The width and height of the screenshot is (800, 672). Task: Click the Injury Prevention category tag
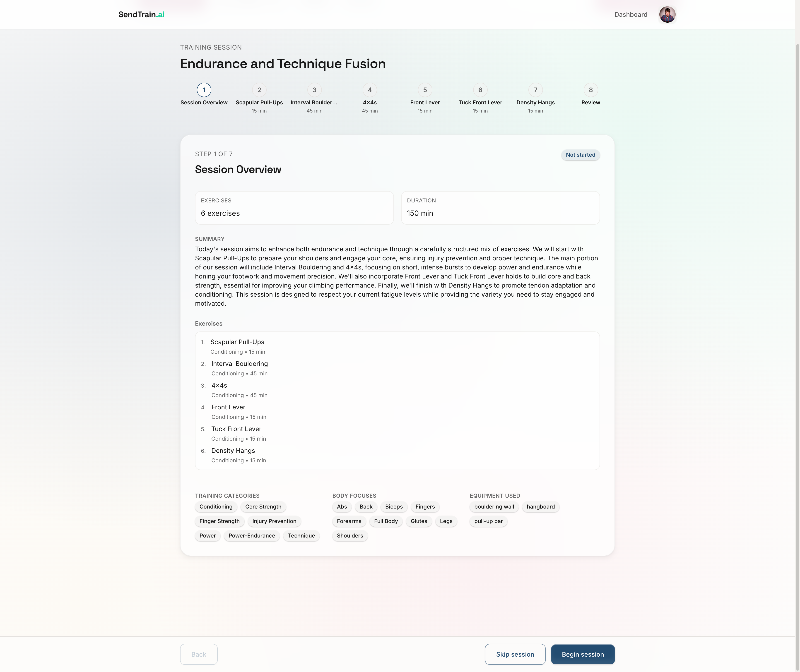274,521
